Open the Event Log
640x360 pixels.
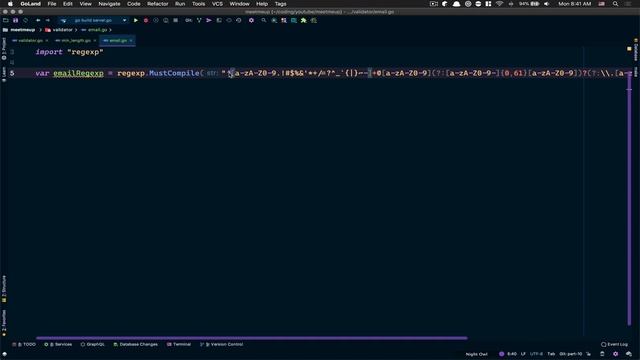point(614,344)
